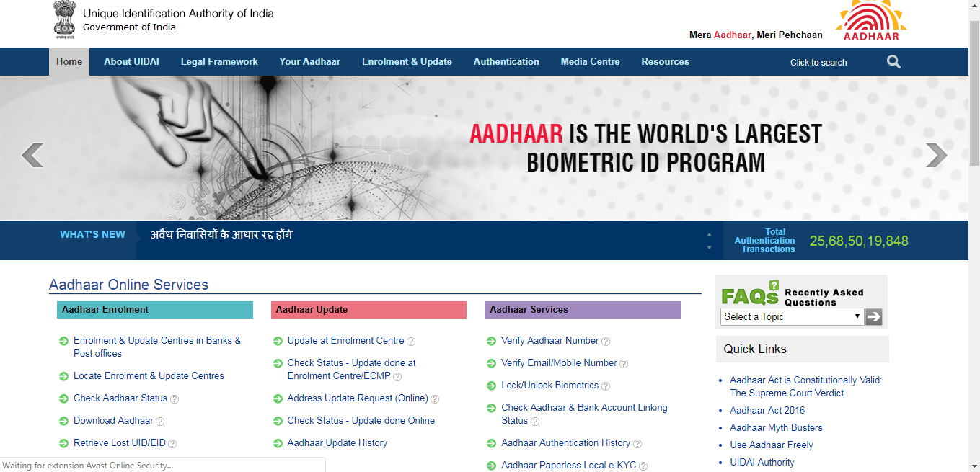
Task: Open Check Status - Update done Online link
Action: (361, 420)
